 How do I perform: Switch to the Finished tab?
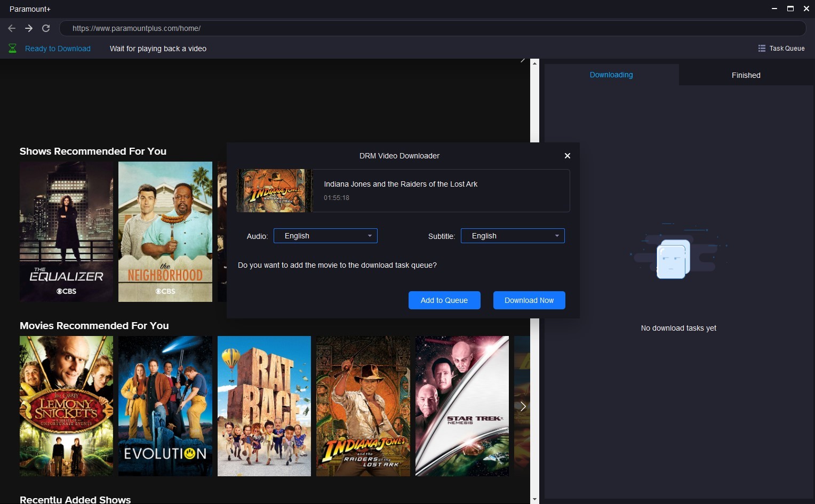tap(746, 75)
